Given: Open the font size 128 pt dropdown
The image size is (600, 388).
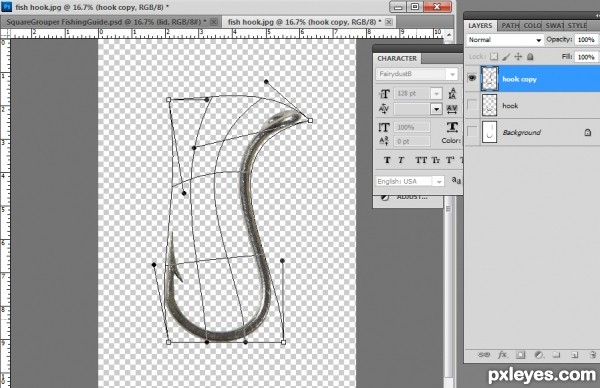Looking at the screenshot, I should pyautogui.click(x=436, y=94).
